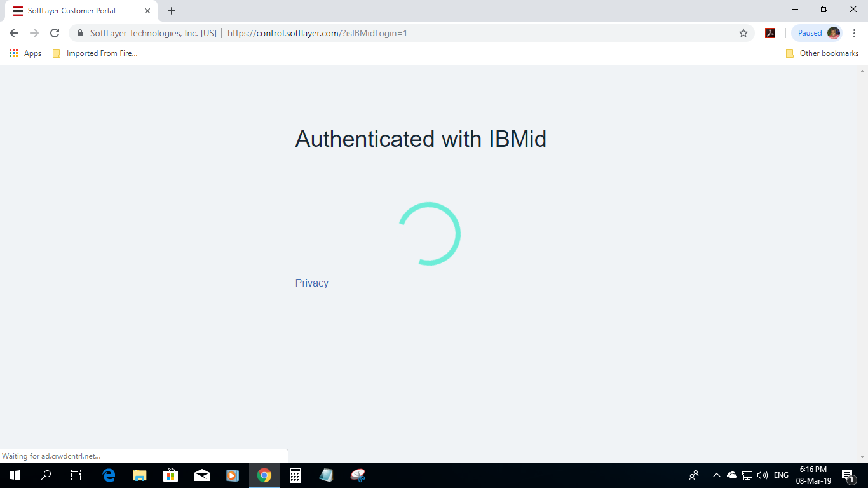868x488 pixels.
Task: Open the notebook app taskbar icon
Action: click(x=327, y=475)
